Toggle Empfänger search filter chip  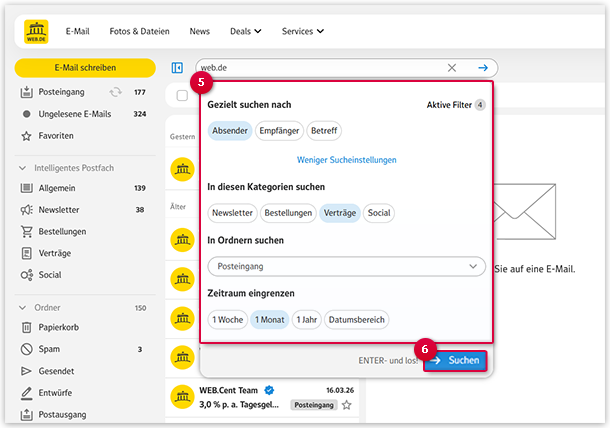[x=279, y=131]
